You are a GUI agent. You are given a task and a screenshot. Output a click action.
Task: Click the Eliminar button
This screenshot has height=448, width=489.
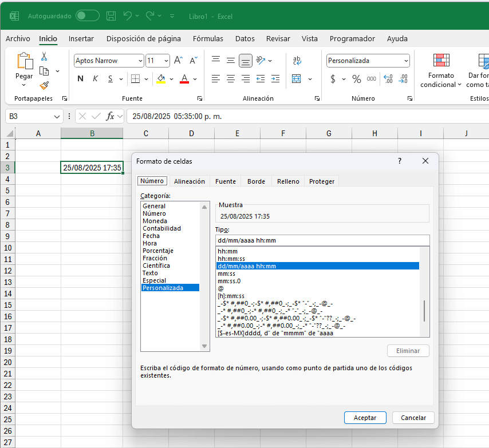pos(408,351)
